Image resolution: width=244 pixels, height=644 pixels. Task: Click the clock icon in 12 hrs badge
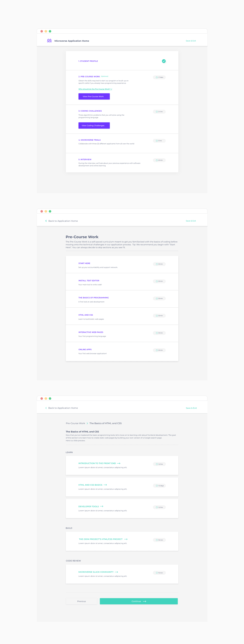[157, 141]
